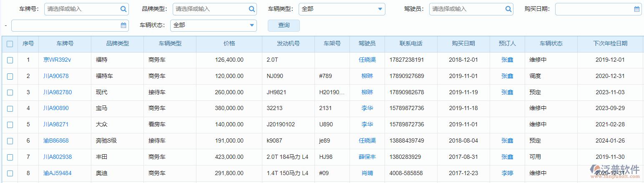Open the end date calendar icon
The width and height of the screenshot is (644, 183).
(x=123, y=25)
